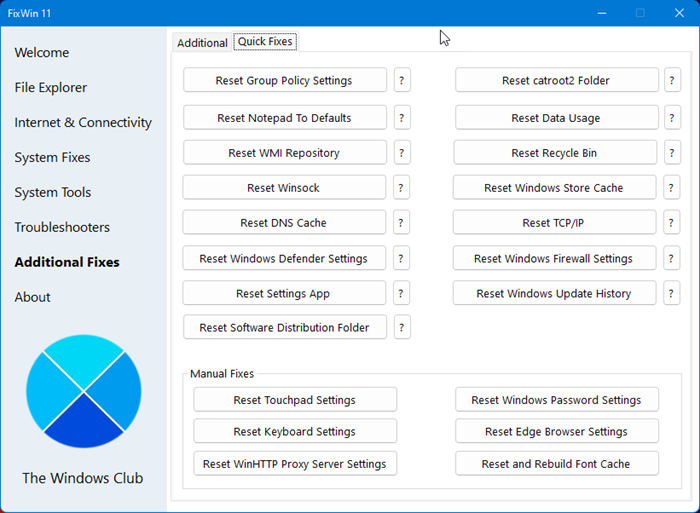Run Reset Software Distribution Folder

coord(285,327)
